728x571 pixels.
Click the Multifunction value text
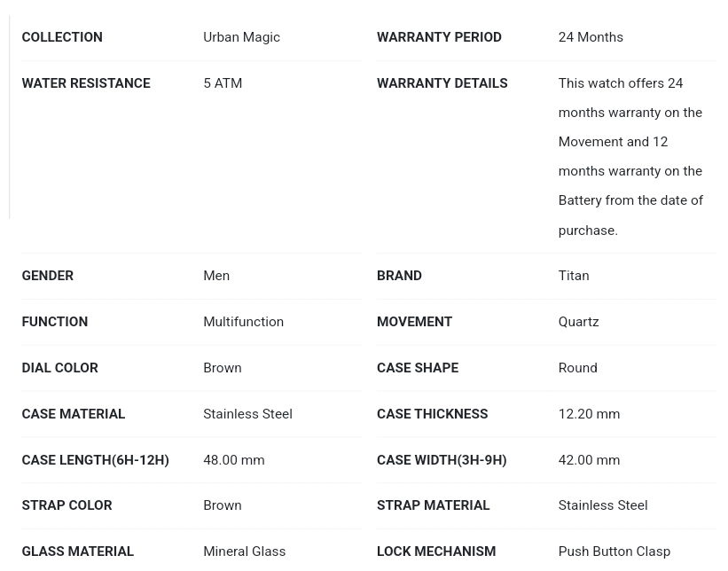243,322
